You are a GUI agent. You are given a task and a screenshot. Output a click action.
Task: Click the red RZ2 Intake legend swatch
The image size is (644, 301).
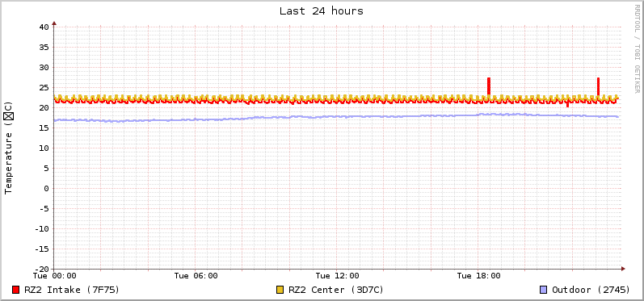point(16,290)
